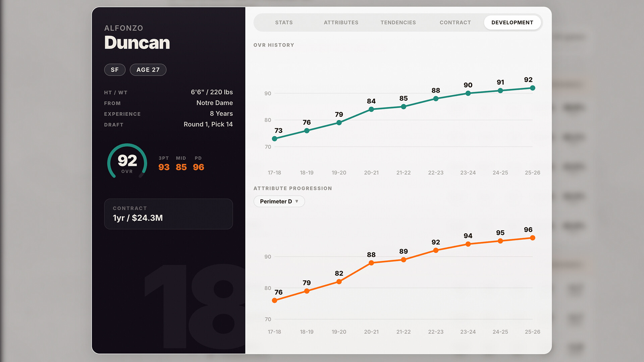Open the Tendencies tab
The height and width of the screenshot is (362, 644).
coord(398,22)
